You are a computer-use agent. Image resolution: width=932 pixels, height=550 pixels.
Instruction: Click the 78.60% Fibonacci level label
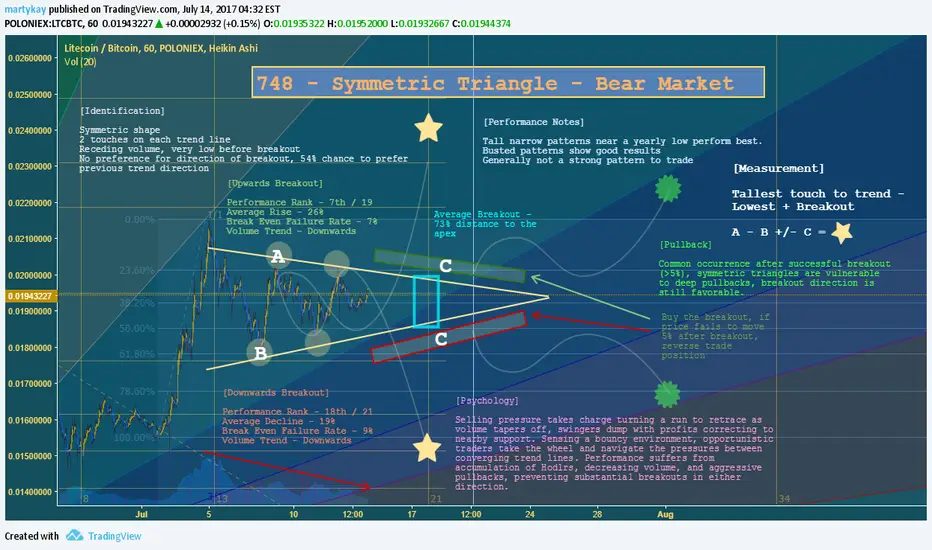pyautogui.click(x=137, y=391)
